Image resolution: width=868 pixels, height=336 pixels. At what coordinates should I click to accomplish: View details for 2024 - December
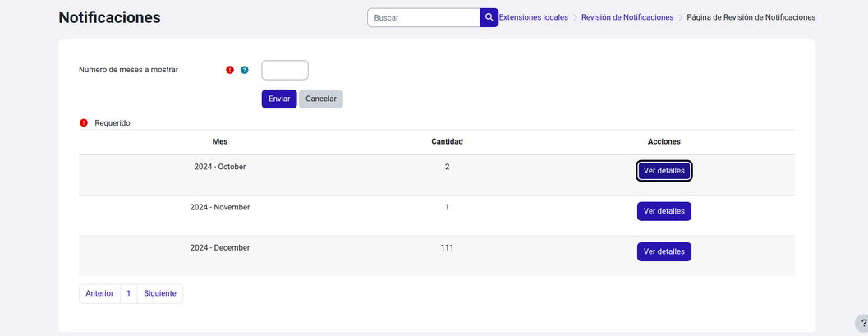click(x=664, y=251)
